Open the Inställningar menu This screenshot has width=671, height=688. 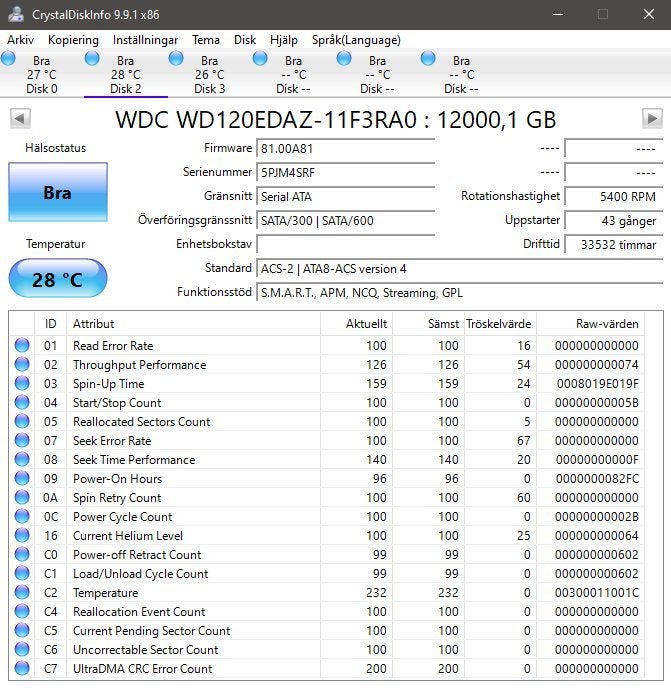145,40
